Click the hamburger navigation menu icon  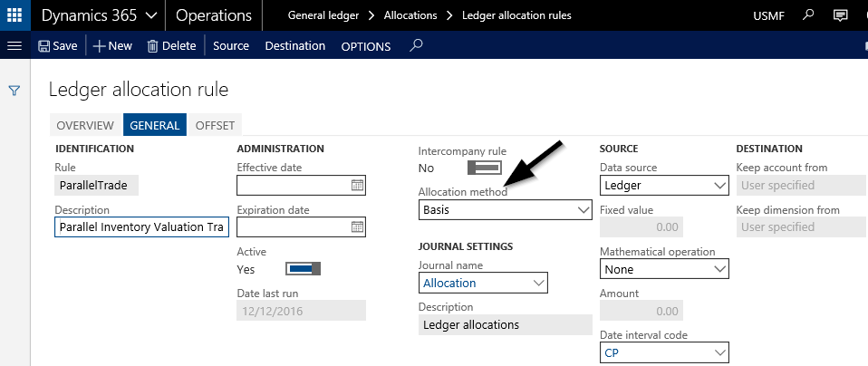click(14, 45)
